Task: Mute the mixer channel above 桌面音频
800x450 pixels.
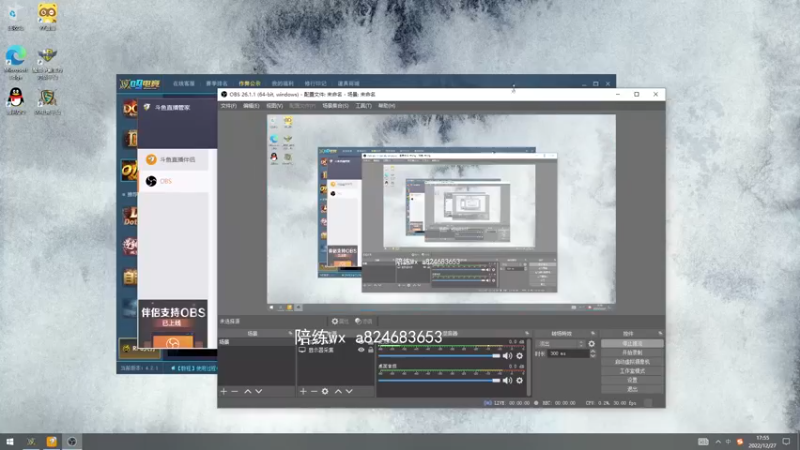Action: pos(507,356)
